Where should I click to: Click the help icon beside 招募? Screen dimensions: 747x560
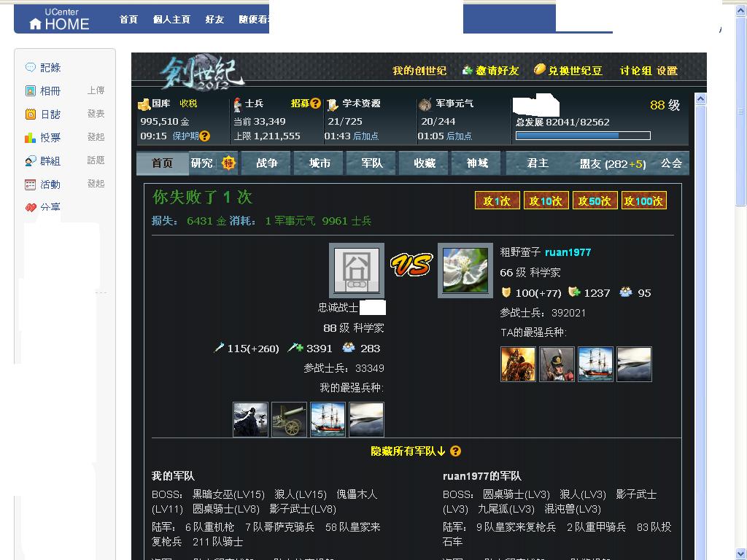point(315,103)
